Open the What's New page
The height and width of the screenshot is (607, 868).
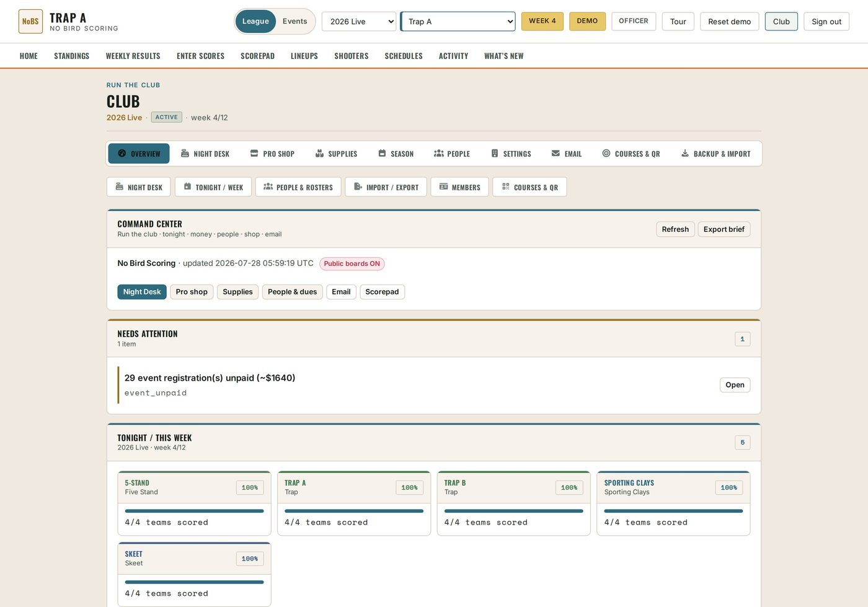(503, 56)
